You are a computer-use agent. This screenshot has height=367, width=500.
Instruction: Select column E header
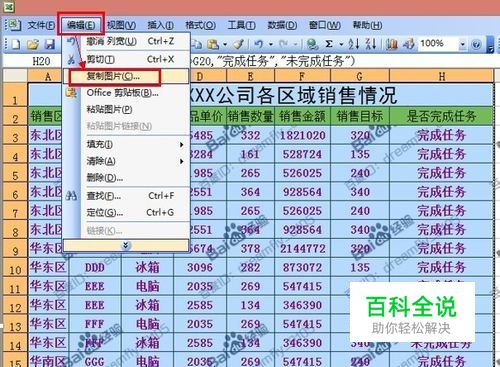pos(250,76)
